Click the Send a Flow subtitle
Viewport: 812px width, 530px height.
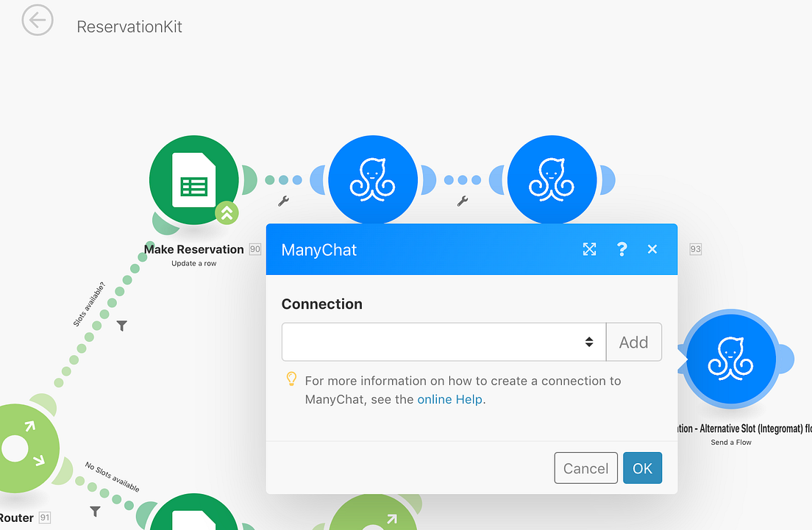[730, 443]
